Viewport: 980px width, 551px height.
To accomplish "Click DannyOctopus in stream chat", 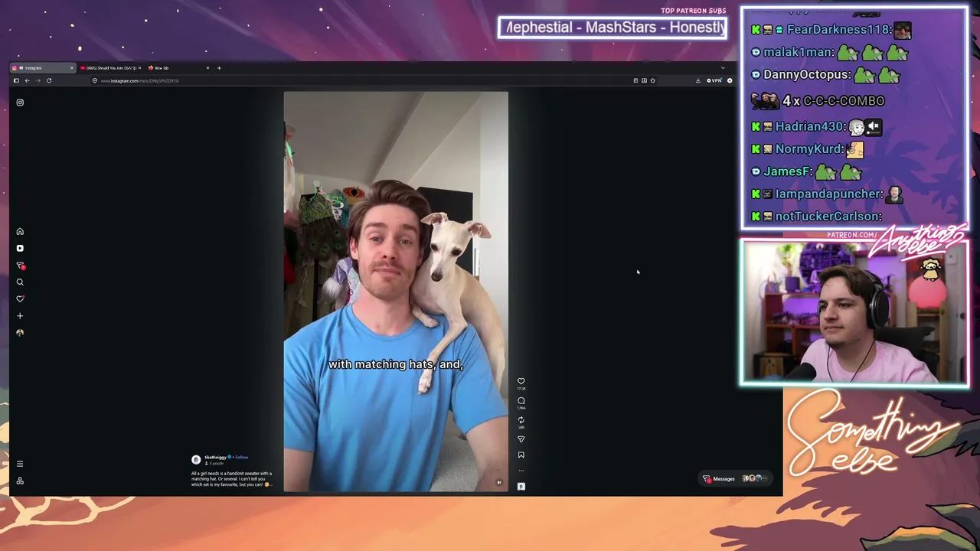I will (807, 75).
